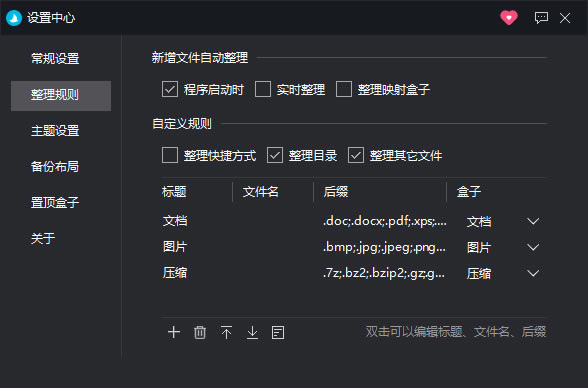
Task: Open the feedback chat bubble icon
Action: [541, 18]
